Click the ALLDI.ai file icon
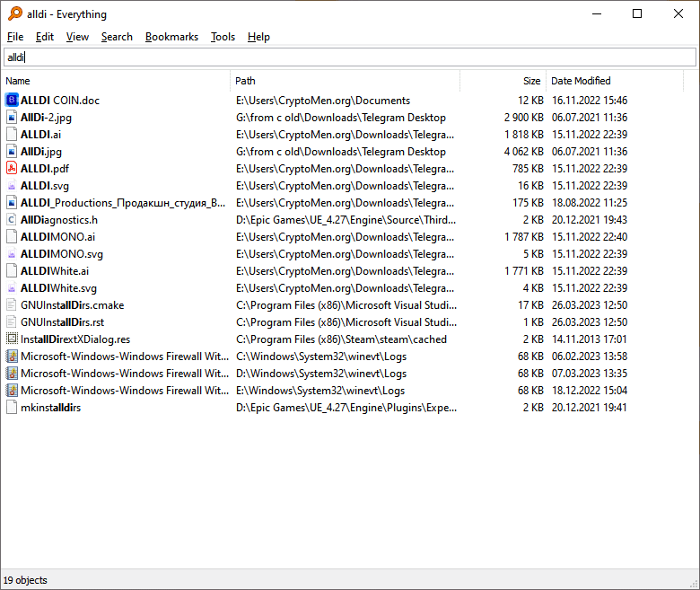 point(12,135)
